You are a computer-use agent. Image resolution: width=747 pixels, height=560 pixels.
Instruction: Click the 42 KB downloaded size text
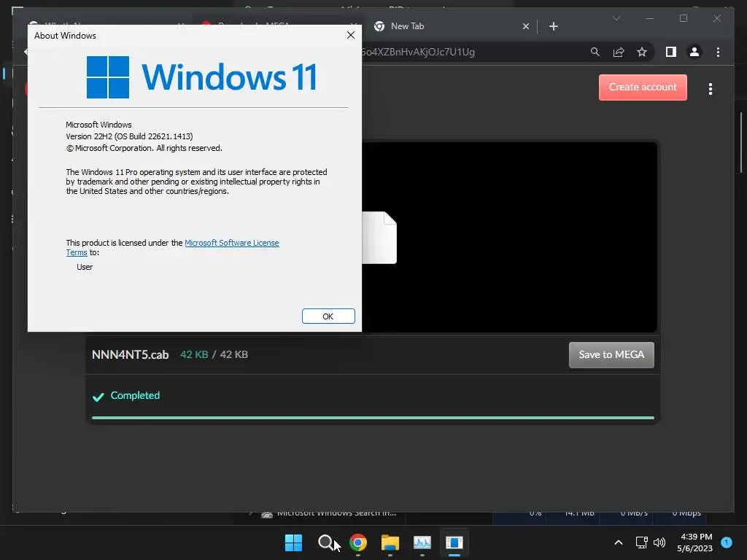(x=194, y=355)
